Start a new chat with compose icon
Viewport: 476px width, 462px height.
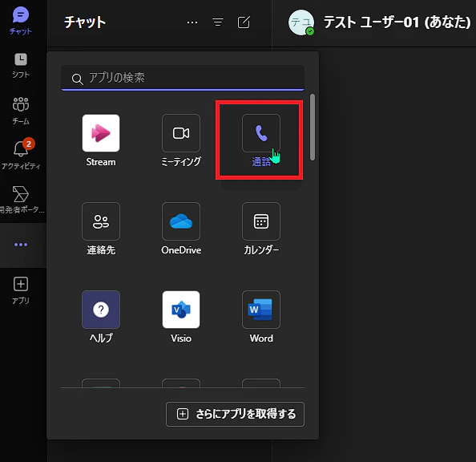coord(244,22)
